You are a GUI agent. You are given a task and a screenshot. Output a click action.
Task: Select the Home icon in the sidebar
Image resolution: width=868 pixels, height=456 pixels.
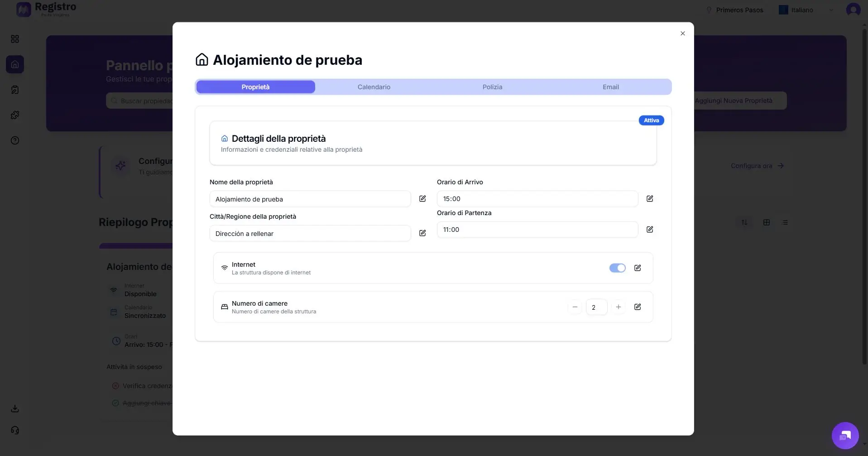point(15,64)
